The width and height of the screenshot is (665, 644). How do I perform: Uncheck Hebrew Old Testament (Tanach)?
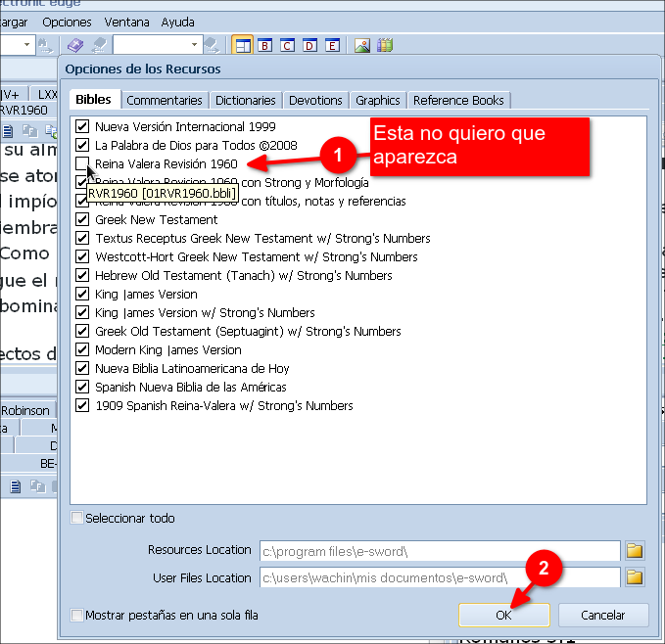click(x=82, y=275)
